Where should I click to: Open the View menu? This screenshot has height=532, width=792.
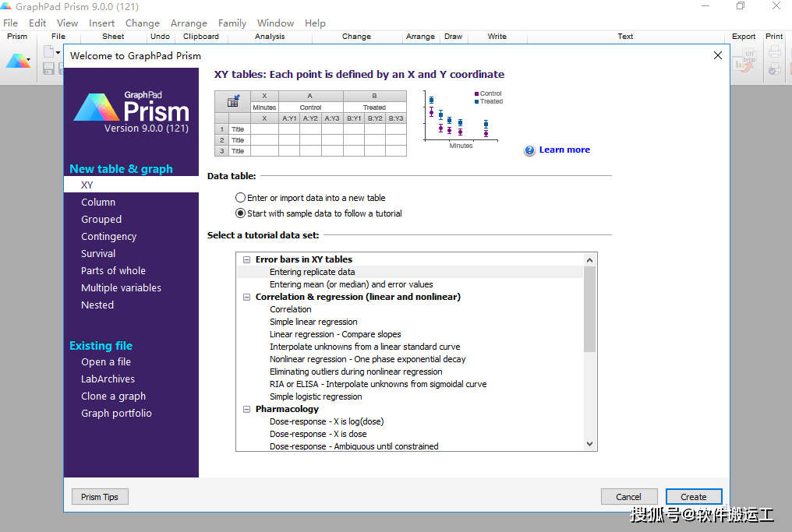click(x=67, y=23)
